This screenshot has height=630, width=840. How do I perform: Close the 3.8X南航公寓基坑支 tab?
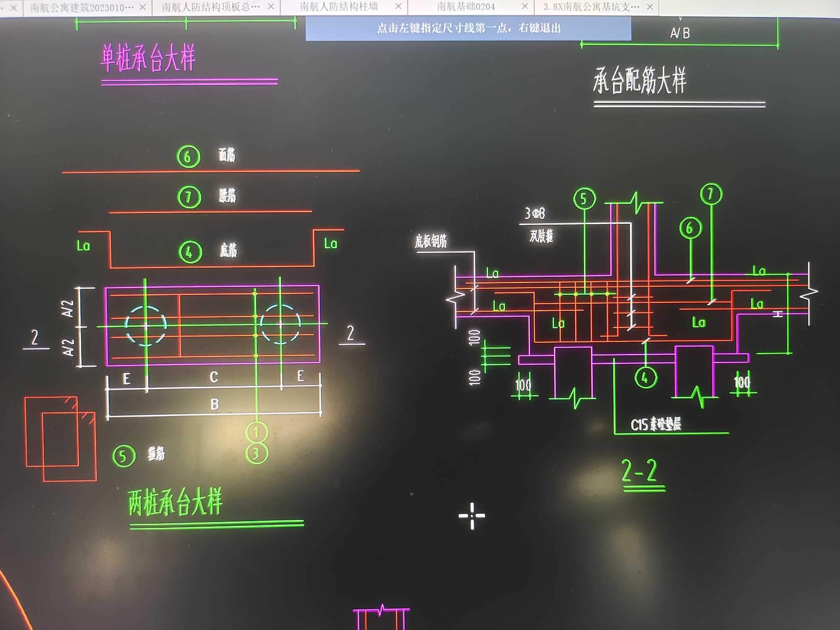coord(650,7)
